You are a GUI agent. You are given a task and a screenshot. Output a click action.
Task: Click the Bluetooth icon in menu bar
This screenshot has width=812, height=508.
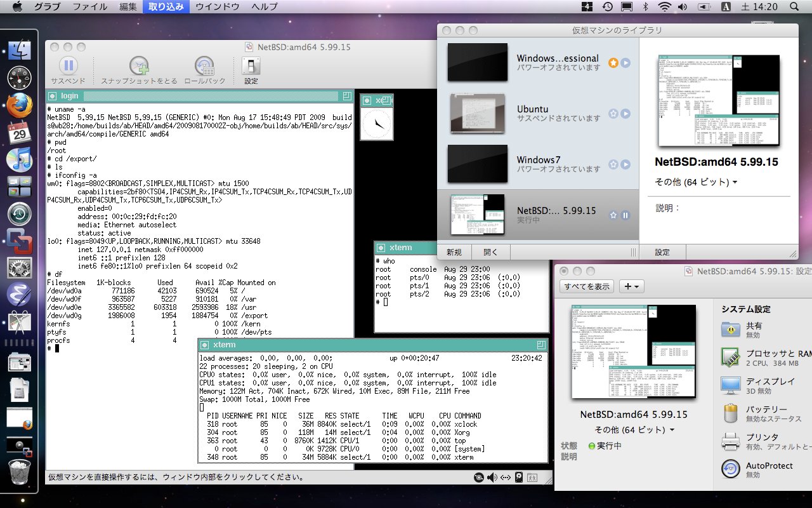pyautogui.click(x=646, y=7)
